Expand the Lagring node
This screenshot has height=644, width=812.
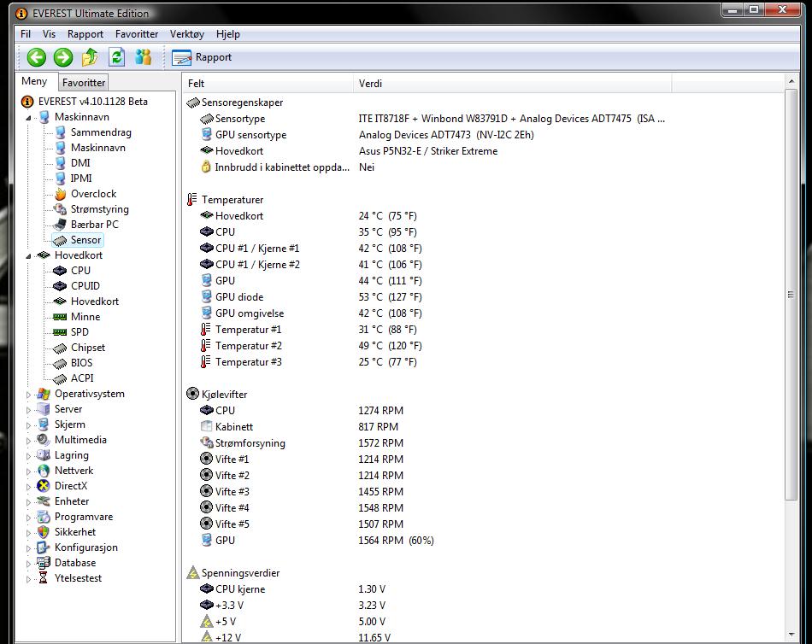(x=28, y=456)
